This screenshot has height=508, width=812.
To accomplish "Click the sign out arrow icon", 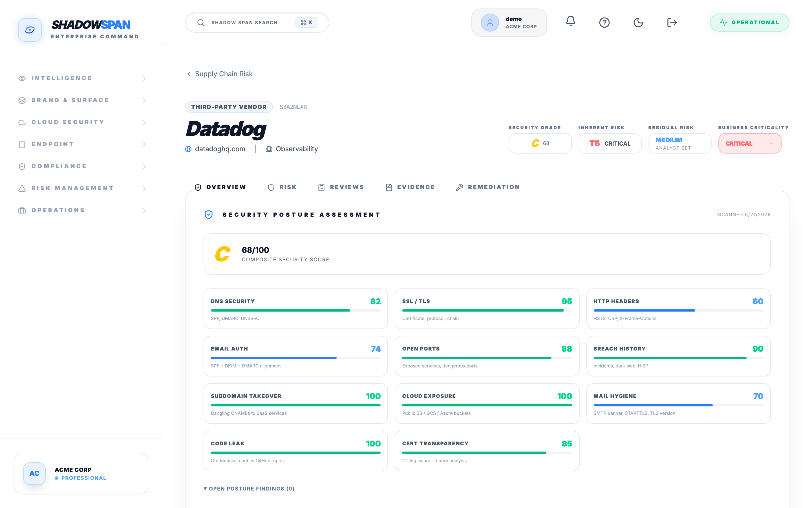I will click(672, 23).
